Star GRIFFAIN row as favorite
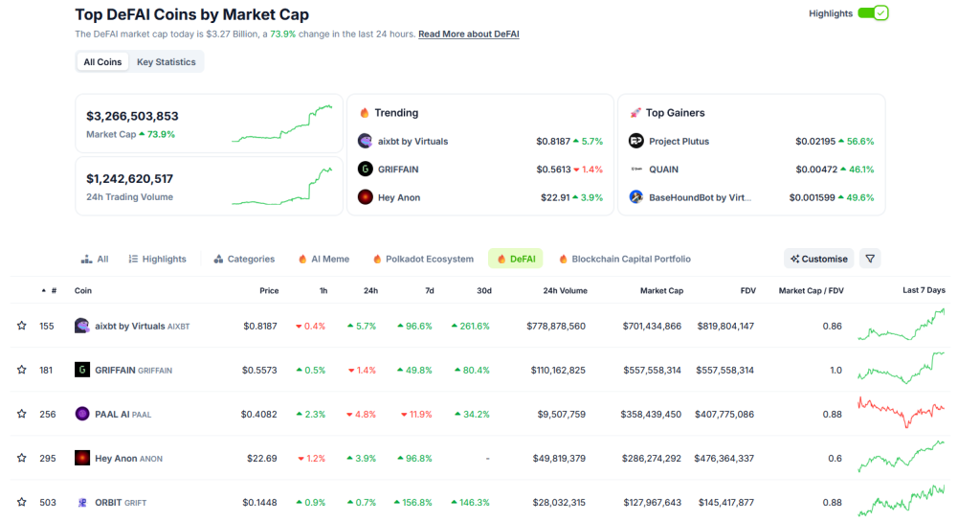980x521 pixels. 22,370
